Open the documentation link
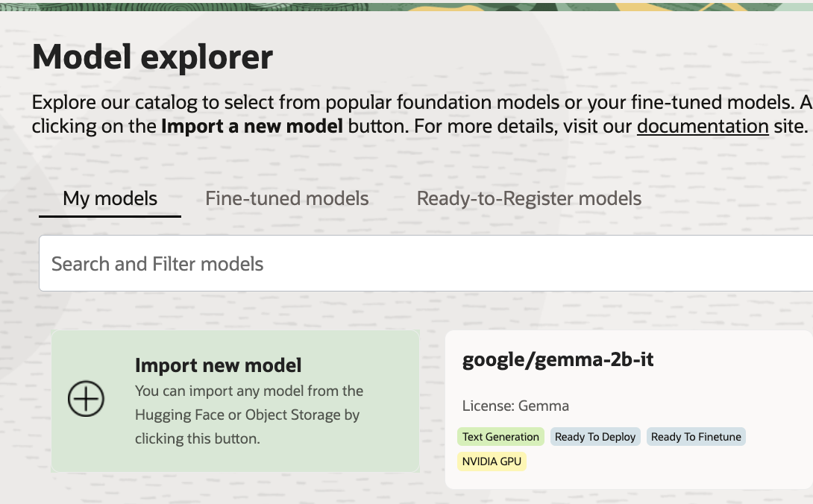Image resolution: width=813 pixels, height=504 pixels. [x=702, y=126]
